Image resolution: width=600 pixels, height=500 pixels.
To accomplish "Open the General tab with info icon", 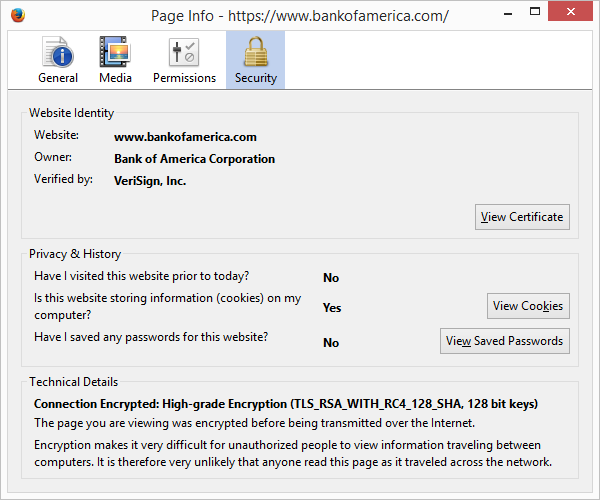I will pos(58,60).
